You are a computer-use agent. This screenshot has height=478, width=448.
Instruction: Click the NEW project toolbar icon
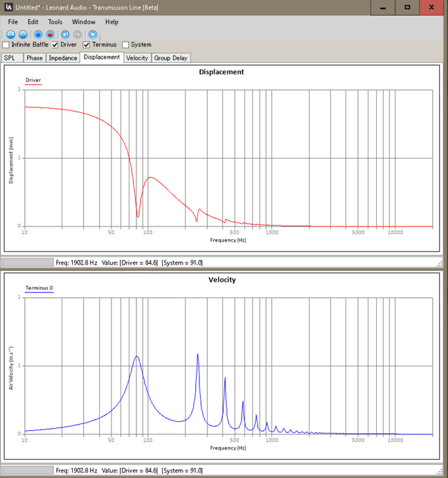coord(10,35)
